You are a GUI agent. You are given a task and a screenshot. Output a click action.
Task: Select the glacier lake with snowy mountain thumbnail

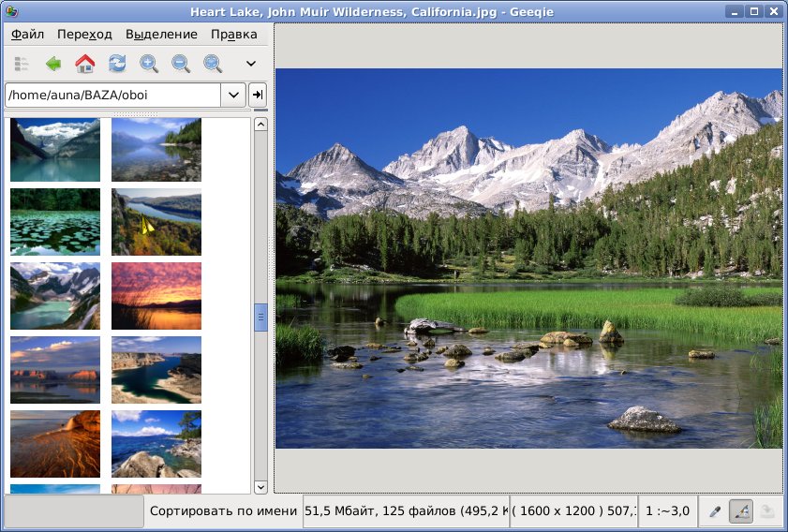55,150
